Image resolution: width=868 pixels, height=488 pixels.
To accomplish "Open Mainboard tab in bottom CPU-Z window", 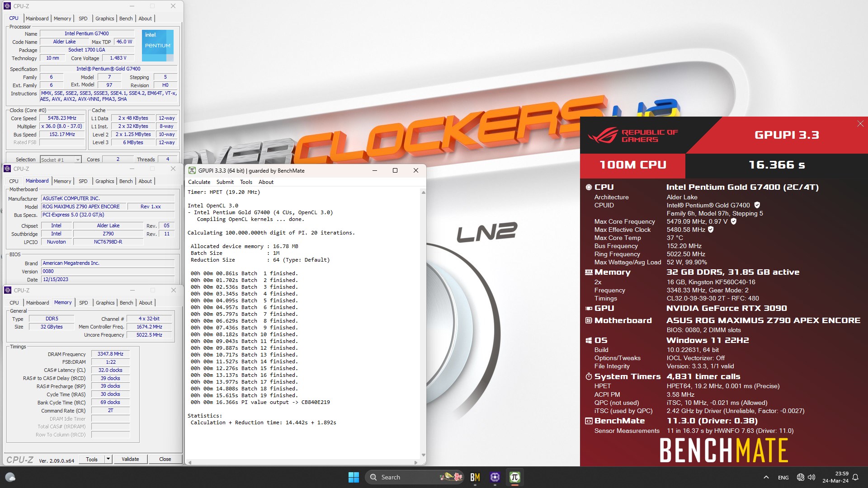I will pos(38,303).
